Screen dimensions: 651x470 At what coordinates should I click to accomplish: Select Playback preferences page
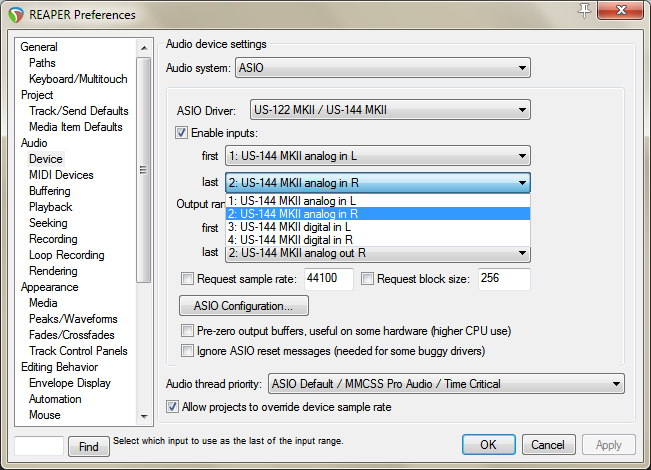[51, 207]
